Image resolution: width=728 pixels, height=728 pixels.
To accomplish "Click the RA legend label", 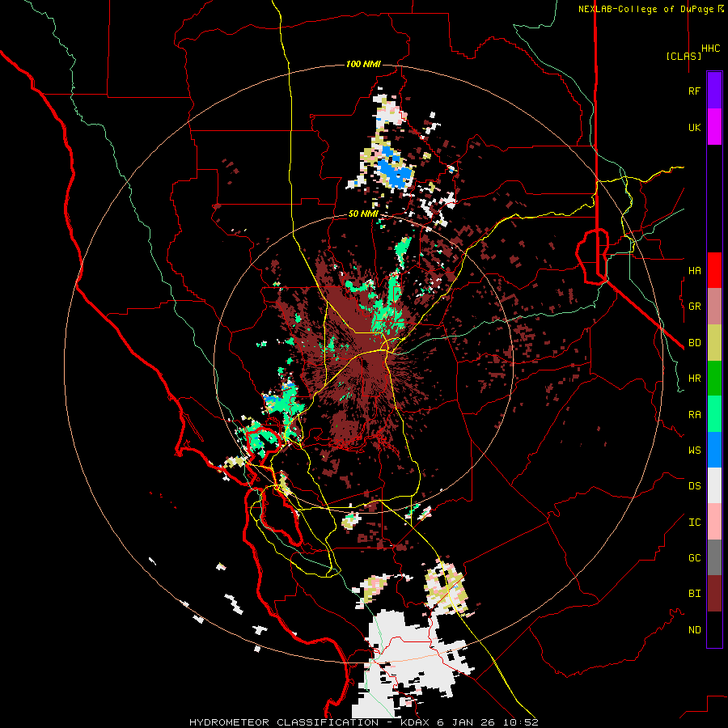I will point(694,415).
